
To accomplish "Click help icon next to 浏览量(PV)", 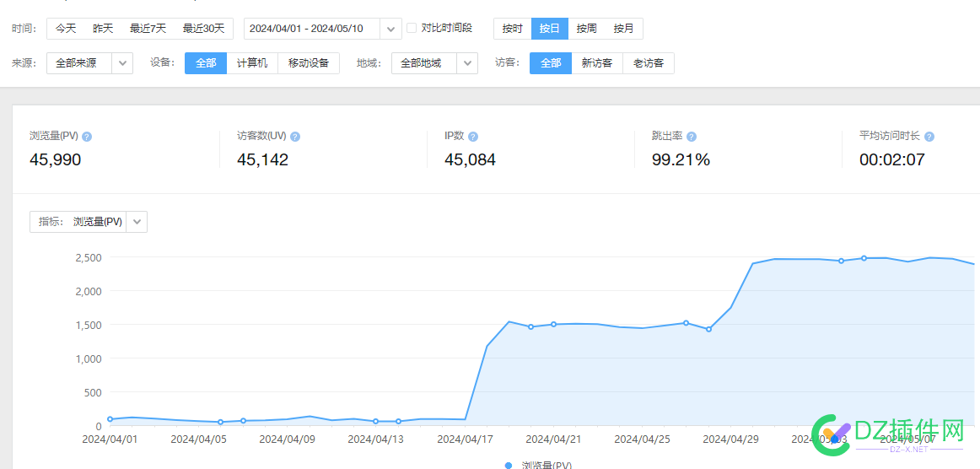I will point(87,137).
